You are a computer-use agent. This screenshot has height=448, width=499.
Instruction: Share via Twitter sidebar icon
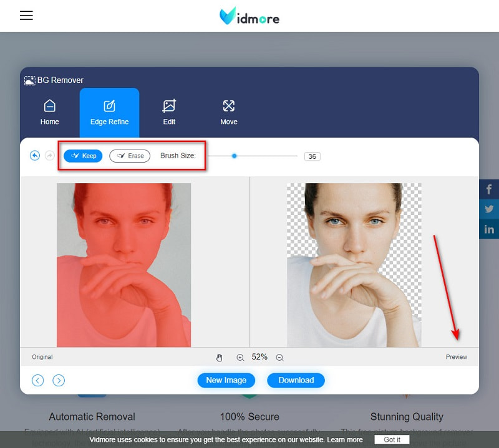[x=489, y=209]
